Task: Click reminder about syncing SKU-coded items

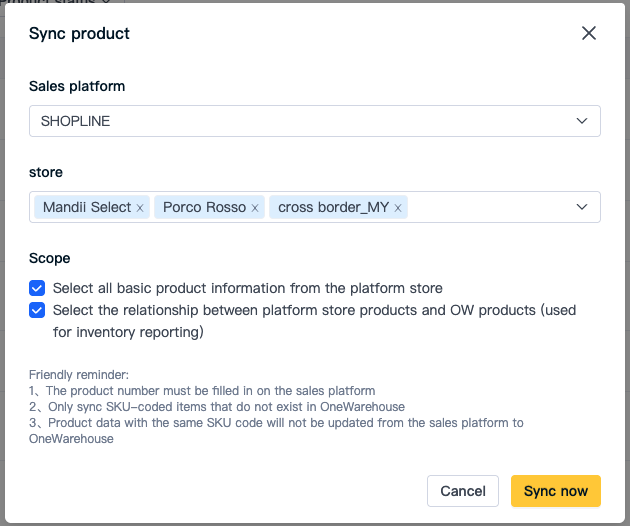Action: pos(217,407)
